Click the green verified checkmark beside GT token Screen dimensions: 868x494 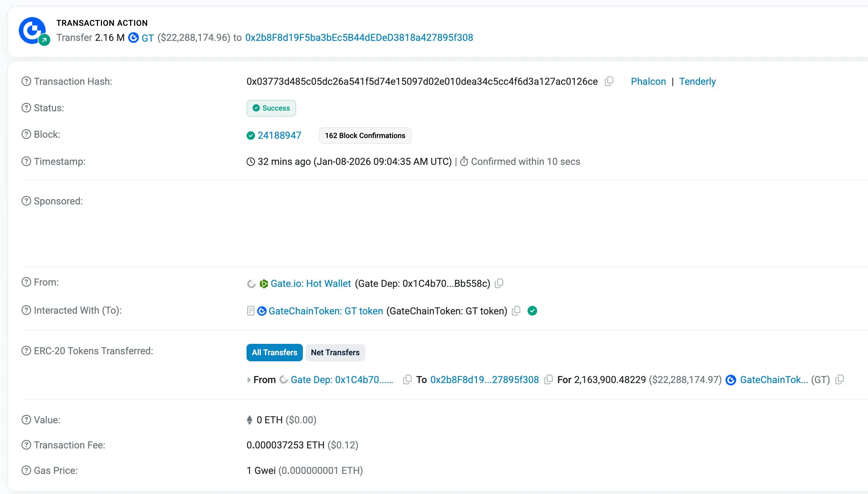(x=532, y=311)
